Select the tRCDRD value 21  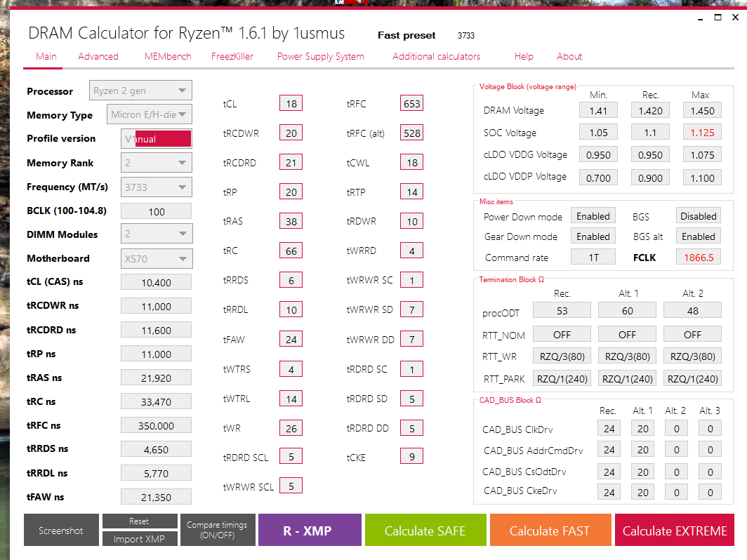click(x=291, y=162)
